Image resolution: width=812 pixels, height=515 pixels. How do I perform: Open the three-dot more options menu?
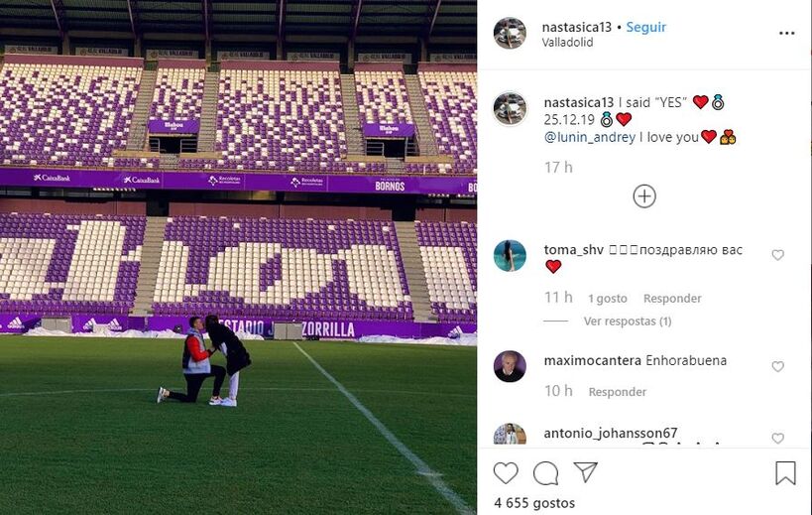click(786, 33)
